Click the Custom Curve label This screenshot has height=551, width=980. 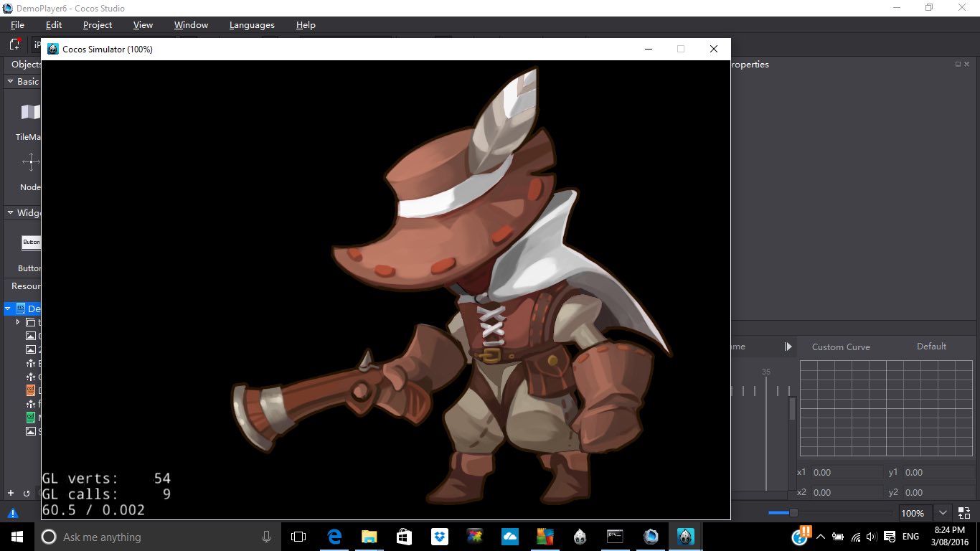coord(841,347)
